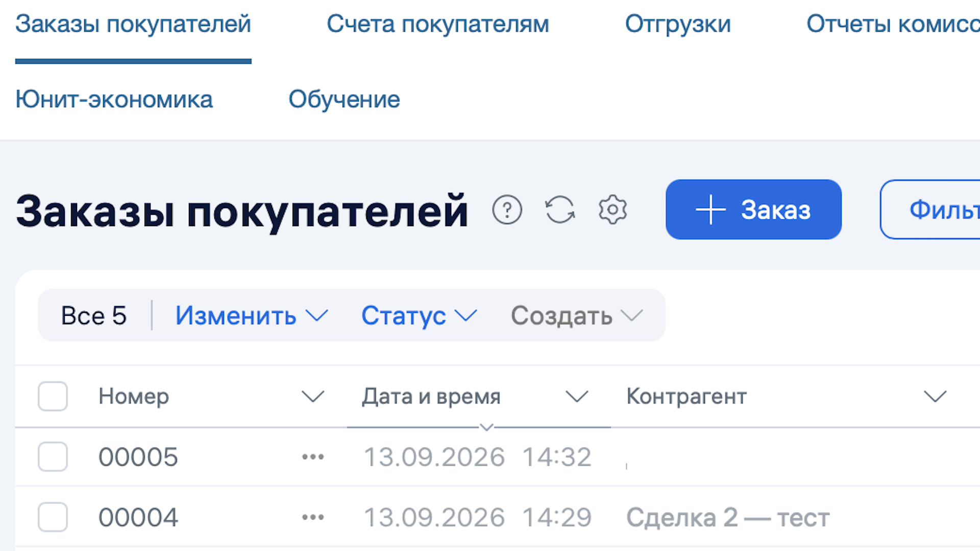
Task: Open counterparty Сделка 2 — тест
Action: (728, 517)
